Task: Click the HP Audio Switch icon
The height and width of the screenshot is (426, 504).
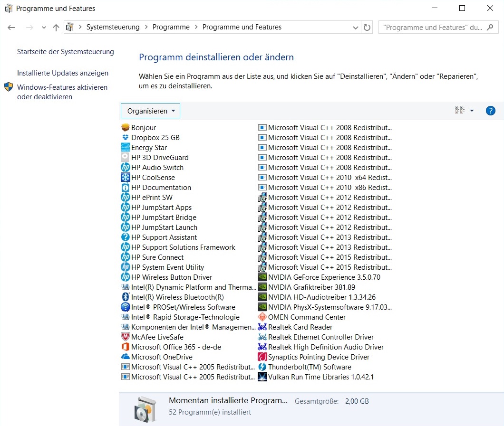Action: coord(126,167)
